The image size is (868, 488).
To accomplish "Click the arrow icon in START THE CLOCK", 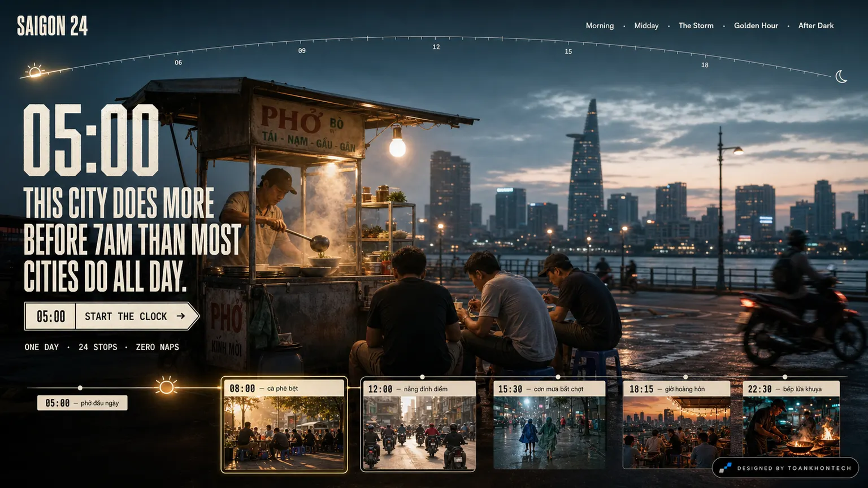I will (x=181, y=316).
